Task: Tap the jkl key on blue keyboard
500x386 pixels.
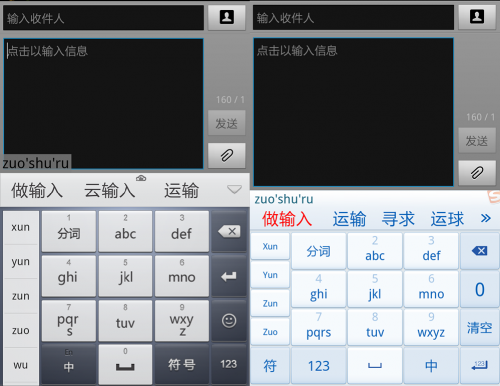Action: point(375,289)
